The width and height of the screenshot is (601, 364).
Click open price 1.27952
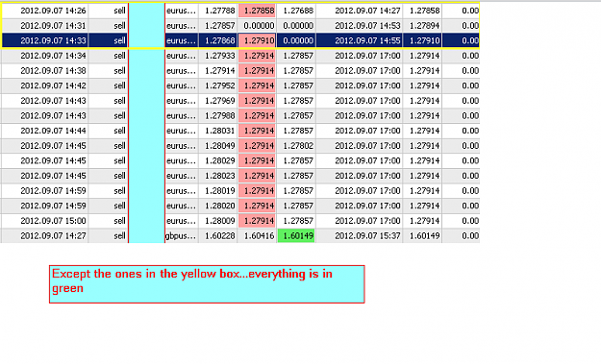[x=219, y=85]
